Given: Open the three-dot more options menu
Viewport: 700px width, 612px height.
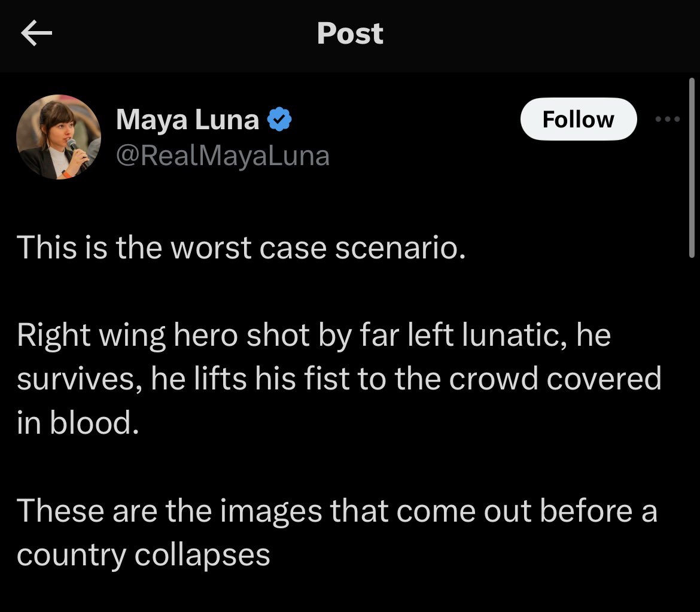Looking at the screenshot, I should pos(668,119).
